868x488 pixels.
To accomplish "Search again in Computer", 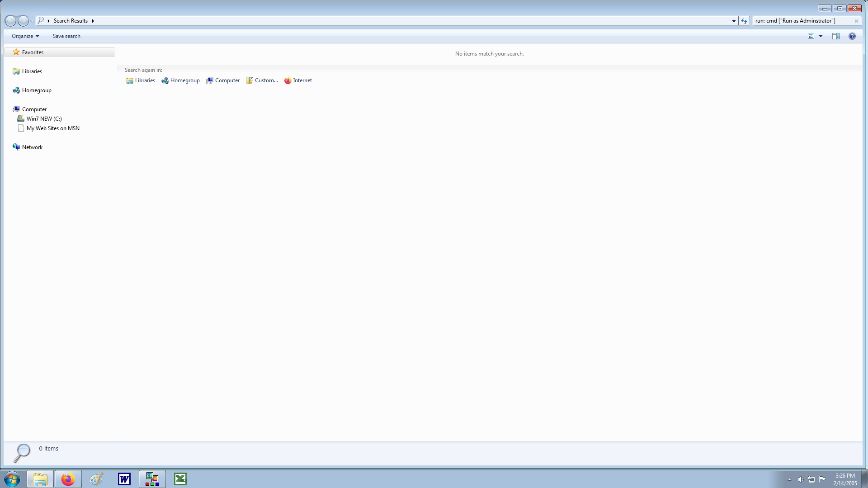I will 223,80.
